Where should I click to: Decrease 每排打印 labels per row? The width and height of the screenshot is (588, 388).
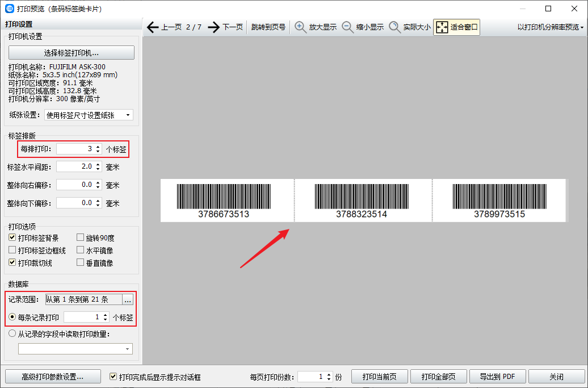click(98, 152)
